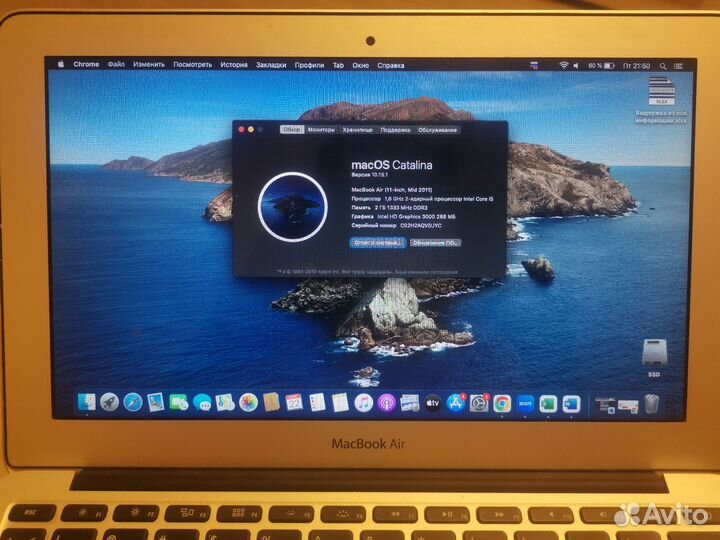Click the Intel HD Graphics 3000 value
Image resolution: width=720 pixels, height=540 pixels.
[416, 216]
